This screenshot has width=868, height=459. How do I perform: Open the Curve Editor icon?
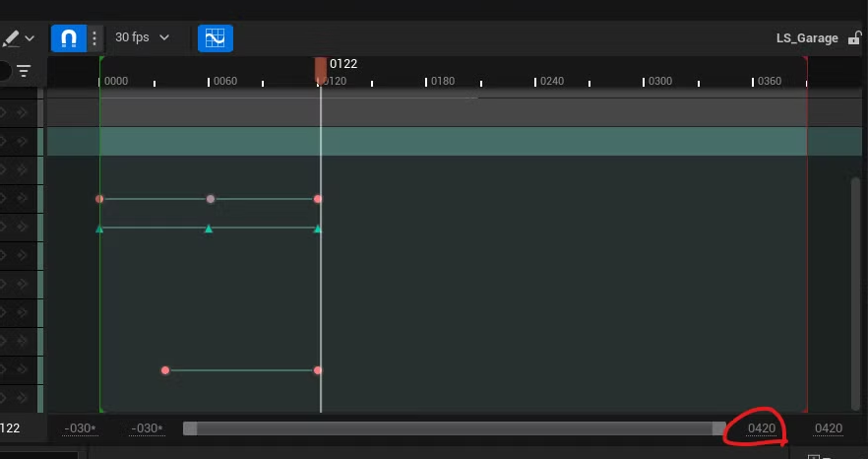216,38
